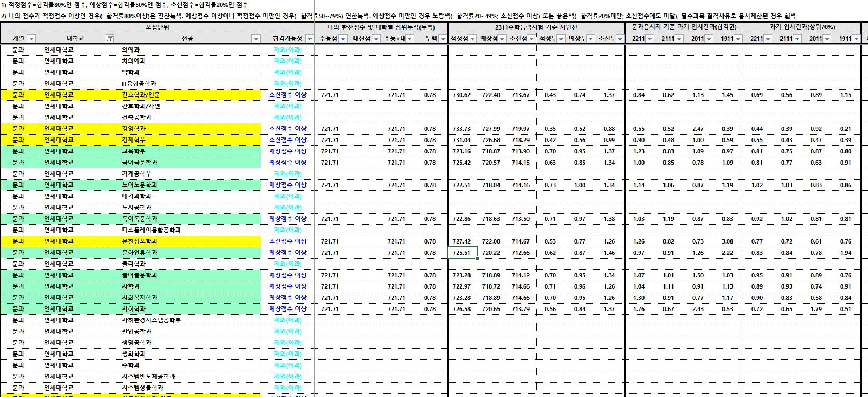Select the 3.08 value in 문헌정보학과 row
This screenshot has height=397, width=868.
(728, 241)
